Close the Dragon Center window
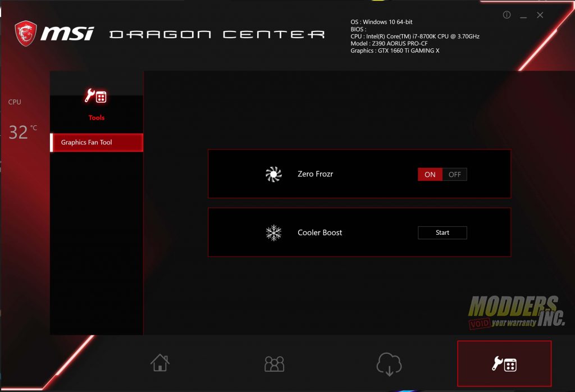This screenshot has height=392, width=575. pos(540,15)
